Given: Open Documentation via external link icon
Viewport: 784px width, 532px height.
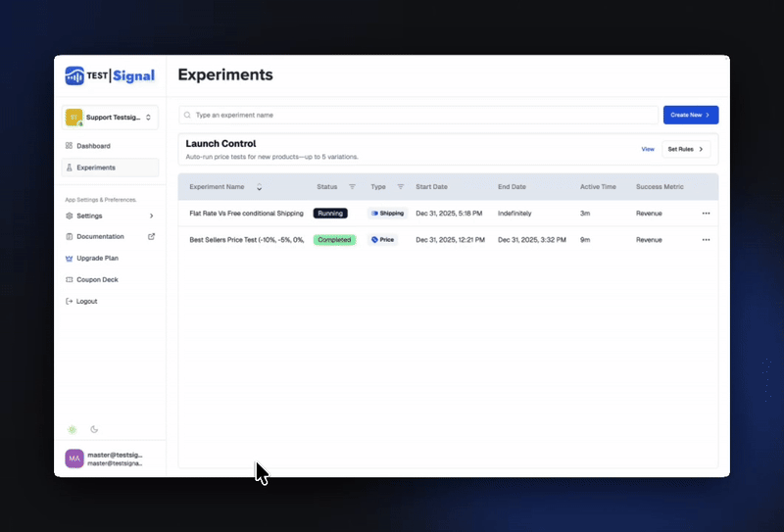Looking at the screenshot, I should (x=151, y=237).
